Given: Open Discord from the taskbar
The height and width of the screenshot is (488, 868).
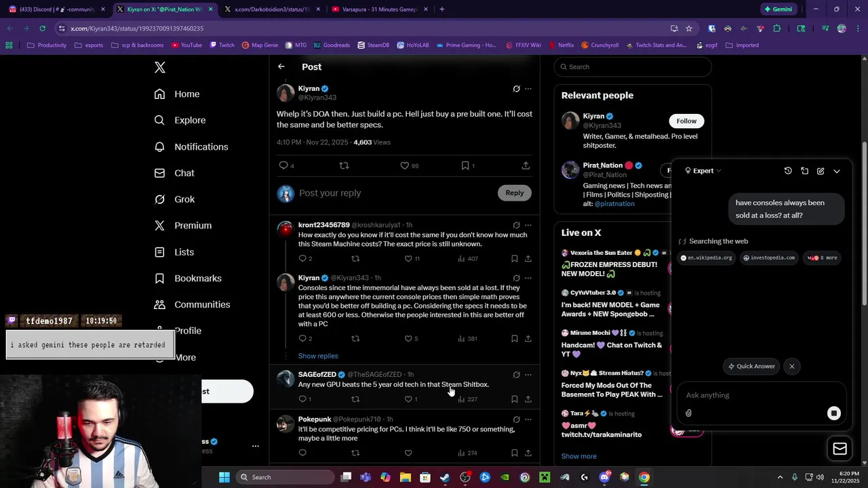Looking at the screenshot, I should 605,477.
